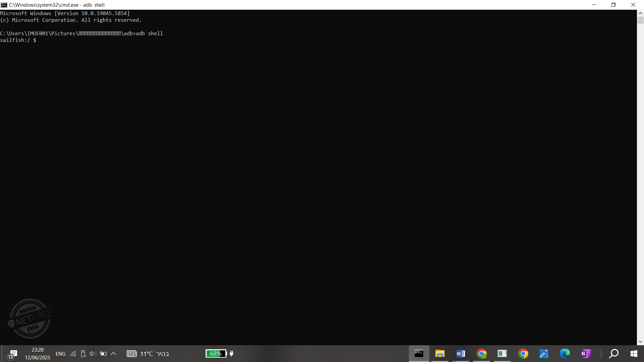Screen dimensions: 644x362
Task: Open the plain Google Chrome taskbar icon
Action: point(523,354)
